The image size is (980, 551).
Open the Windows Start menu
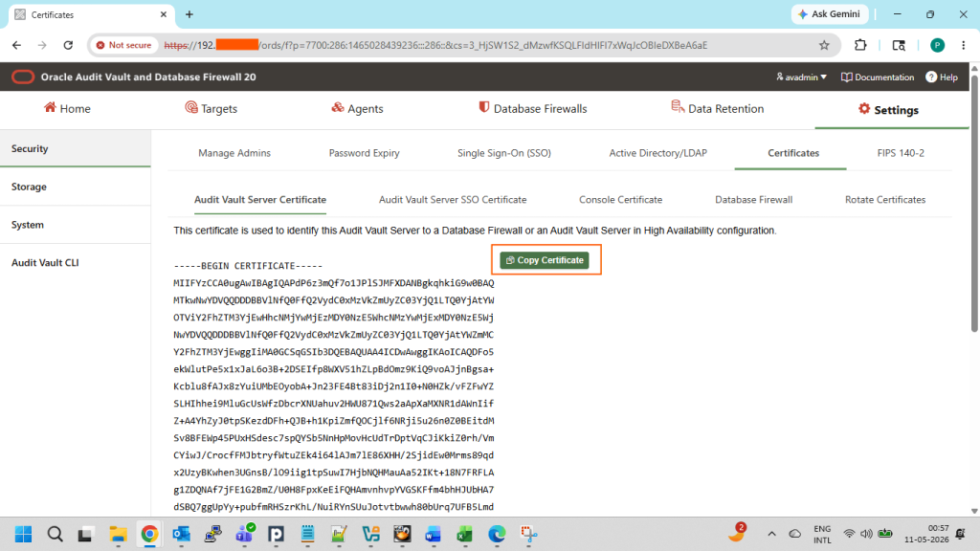pyautogui.click(x=24, y=534)
